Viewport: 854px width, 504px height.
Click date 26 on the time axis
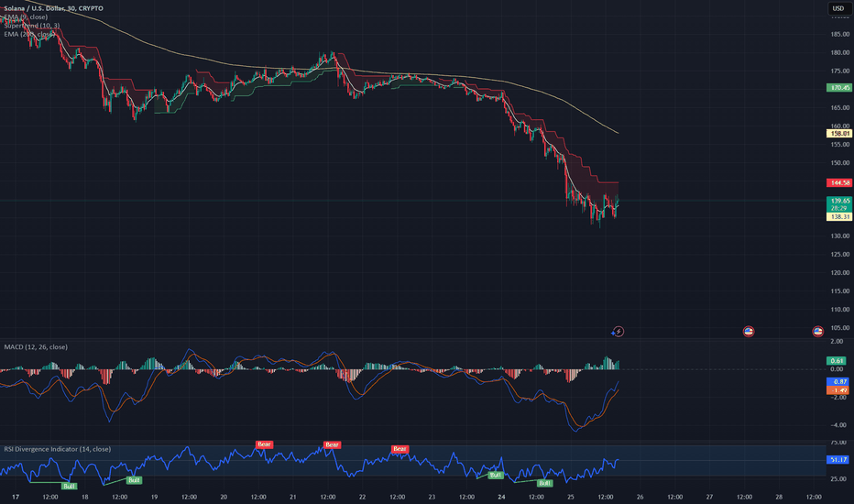640,497
